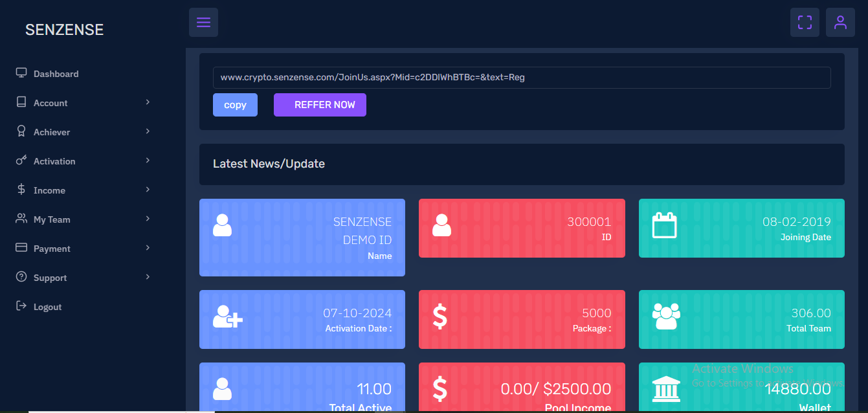868x413 pixels.
Task: Click the My Team people icon in the sidebar
Action: (x=21, y=218)
